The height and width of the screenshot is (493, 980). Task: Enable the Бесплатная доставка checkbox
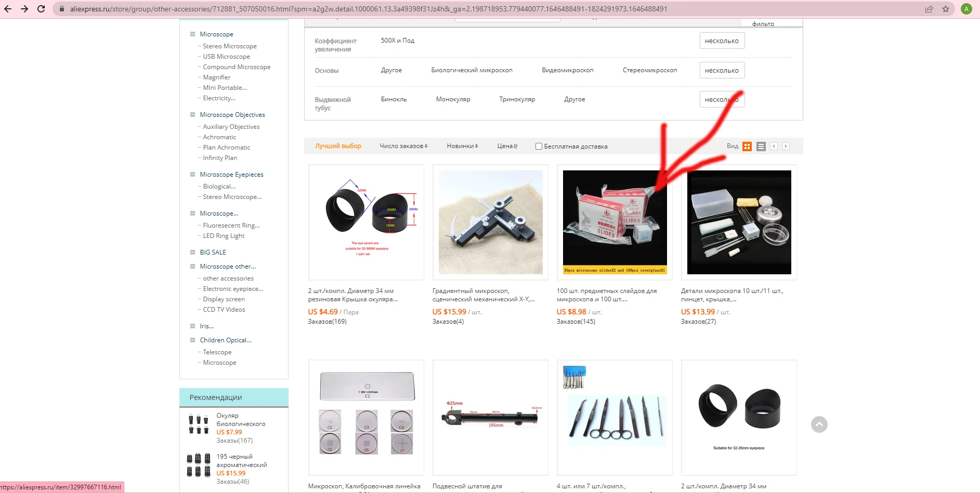(539, 146)
